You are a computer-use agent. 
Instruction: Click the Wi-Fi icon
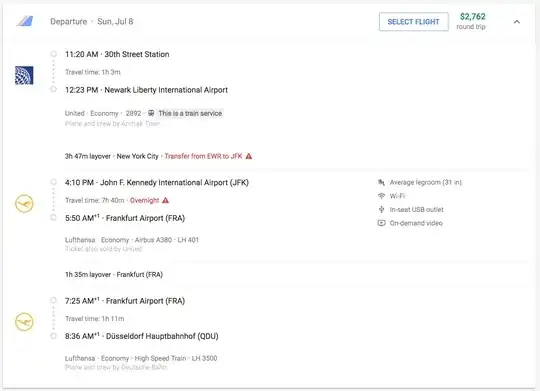(x=381, y=196)
